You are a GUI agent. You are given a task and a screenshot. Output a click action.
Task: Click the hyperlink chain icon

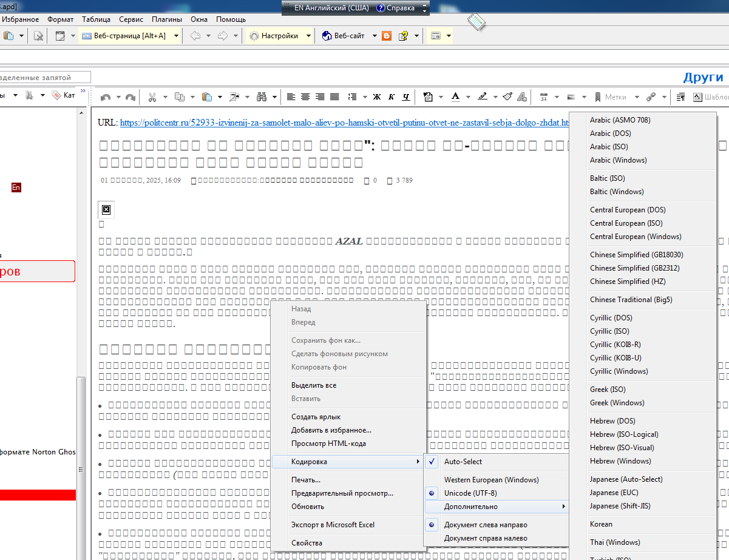click(651, 96)
